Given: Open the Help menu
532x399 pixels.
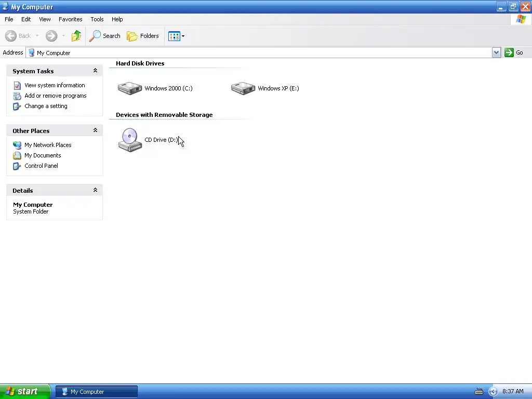Looking at the screenshot, I should tap(117, 19).
